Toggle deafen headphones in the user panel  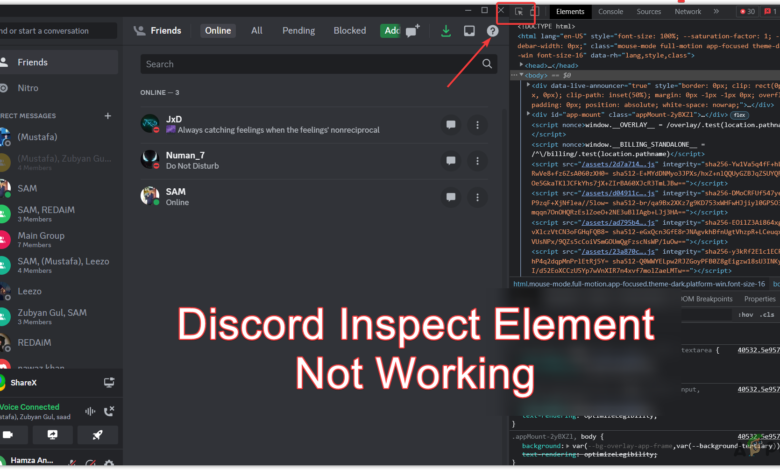(x=90, y=463)
